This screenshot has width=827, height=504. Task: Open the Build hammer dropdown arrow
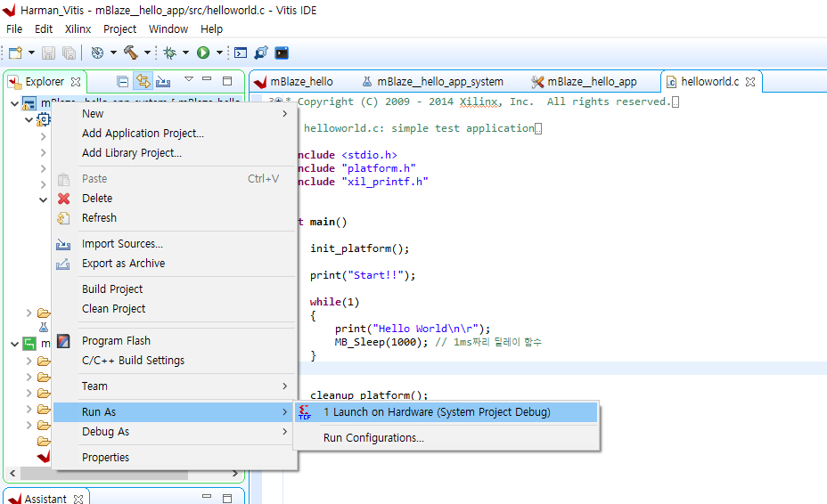[x=147, y=53]
